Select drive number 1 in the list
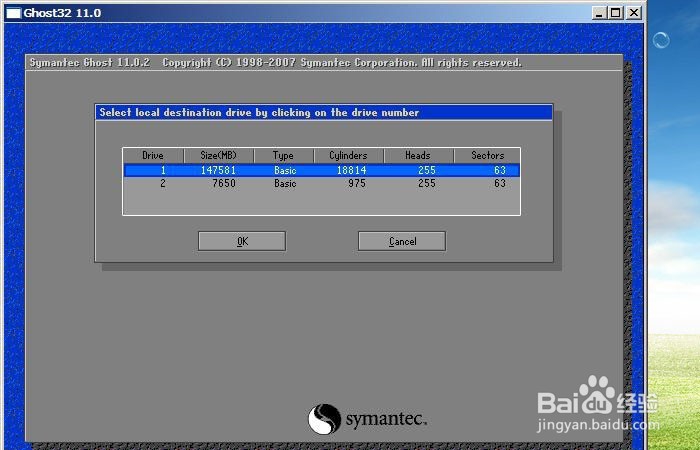Viewport: 700px width, 450px height. tap(321, 170)
